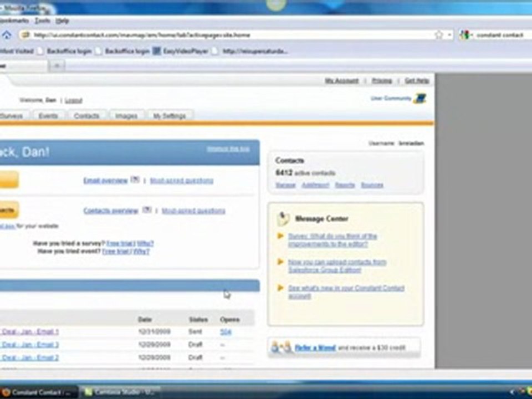The width and height of the screenshot is (532, 399).
Task: Open the Tools menu
Action: click(42, 21)
